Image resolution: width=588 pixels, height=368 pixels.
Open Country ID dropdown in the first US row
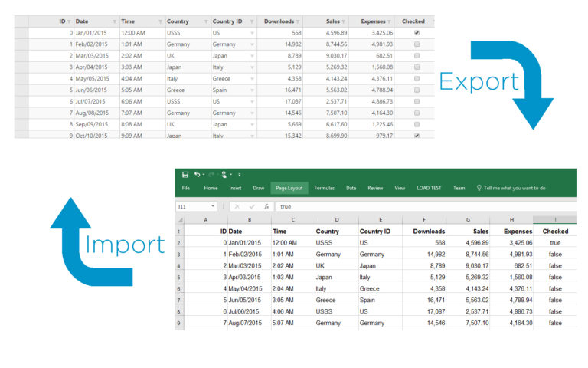tap(252, 33)
